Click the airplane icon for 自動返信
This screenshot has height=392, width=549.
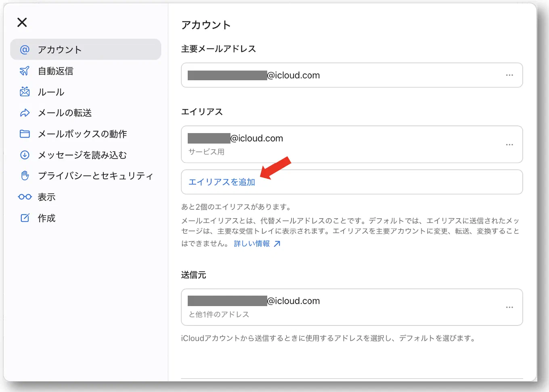point(25,71)
